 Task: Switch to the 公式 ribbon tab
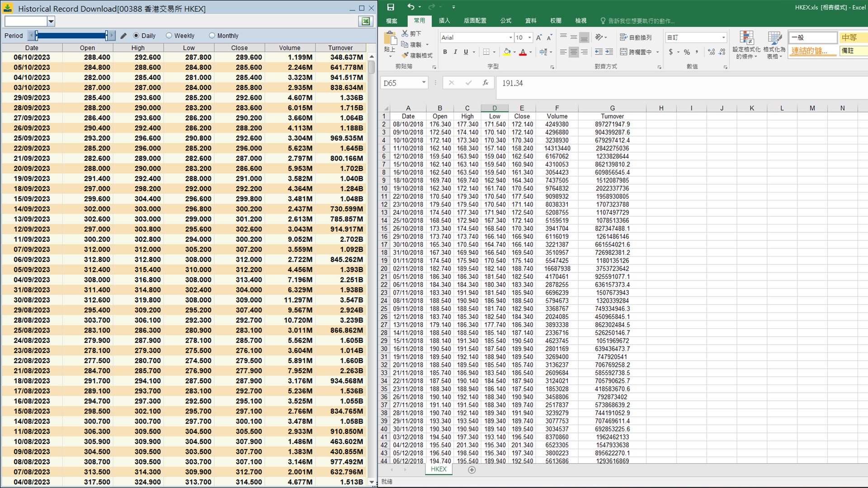pyautogui.click(x=505, y=21)
